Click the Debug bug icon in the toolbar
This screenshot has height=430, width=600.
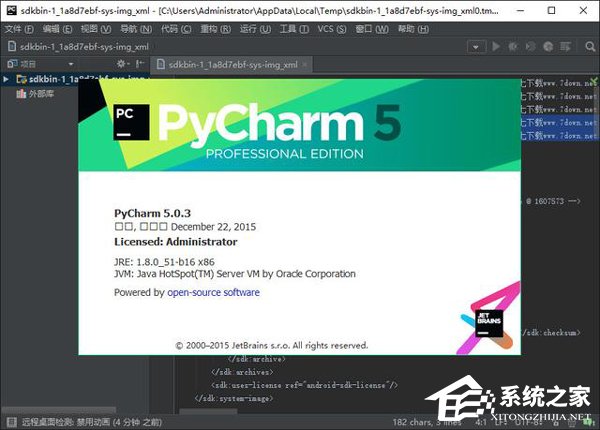click(x=513, y=47)
